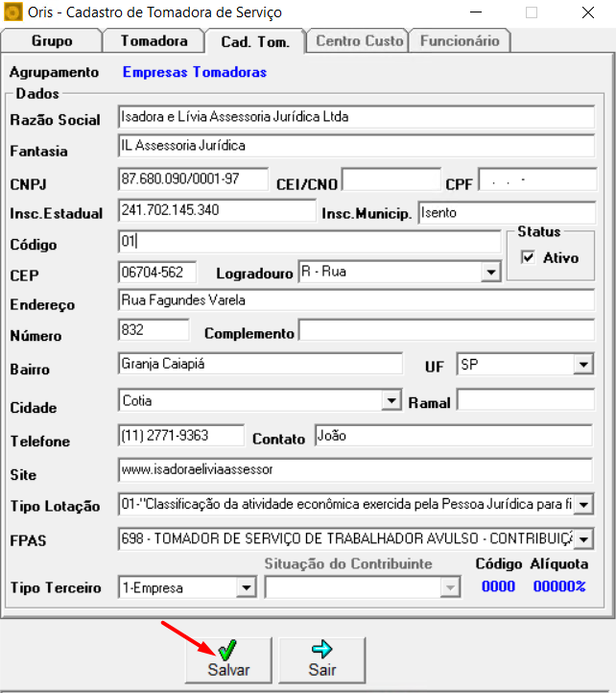This screenshot has height=693, width=616.
Task: Open the Cidade dropdown arrow
Action: (391, 401)
